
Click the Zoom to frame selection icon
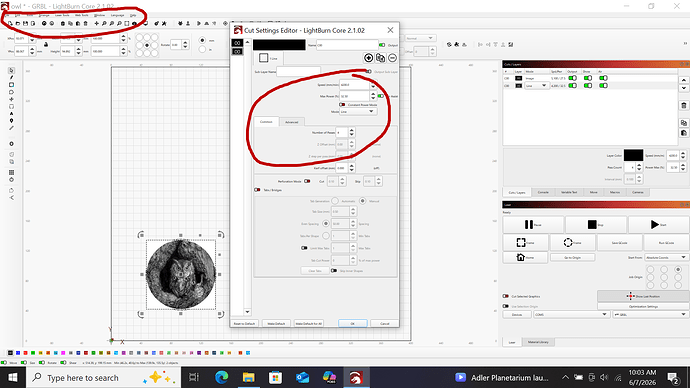tap(127, 23)
